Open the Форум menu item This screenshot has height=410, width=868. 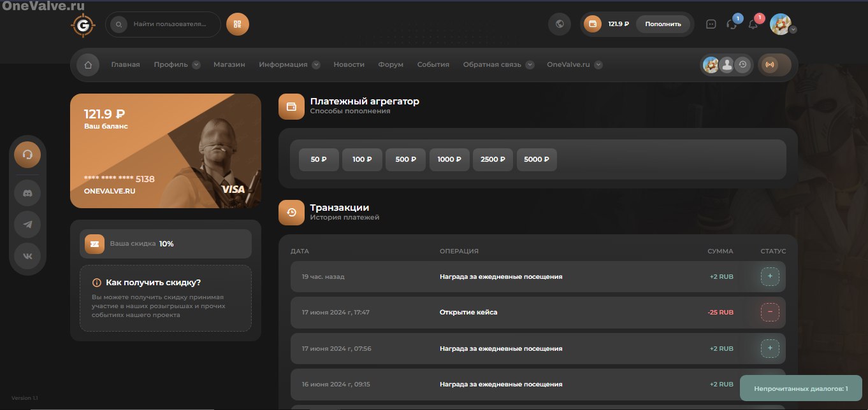pyautogui.click(x=391, y=65)
